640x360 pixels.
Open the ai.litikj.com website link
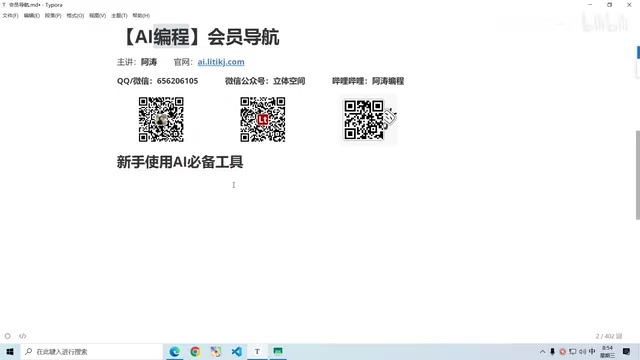(x=221, y=62)
